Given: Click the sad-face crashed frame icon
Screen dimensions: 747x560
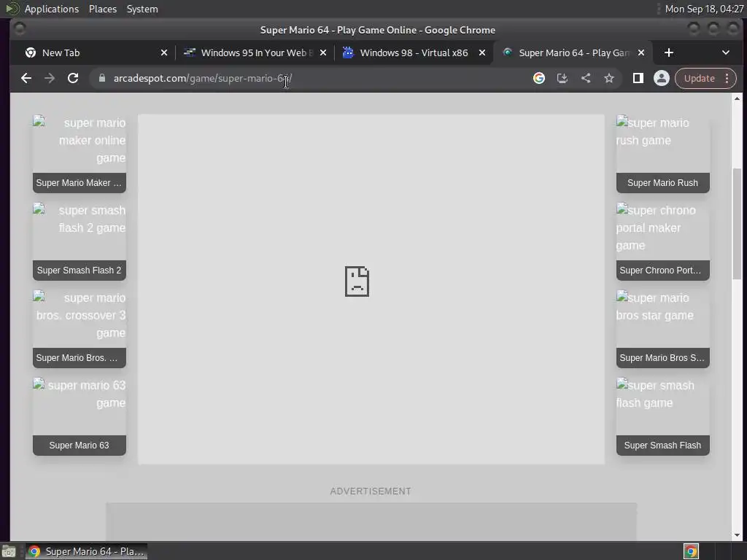Looking at the screenshot, I should click(x=357, y=281).
